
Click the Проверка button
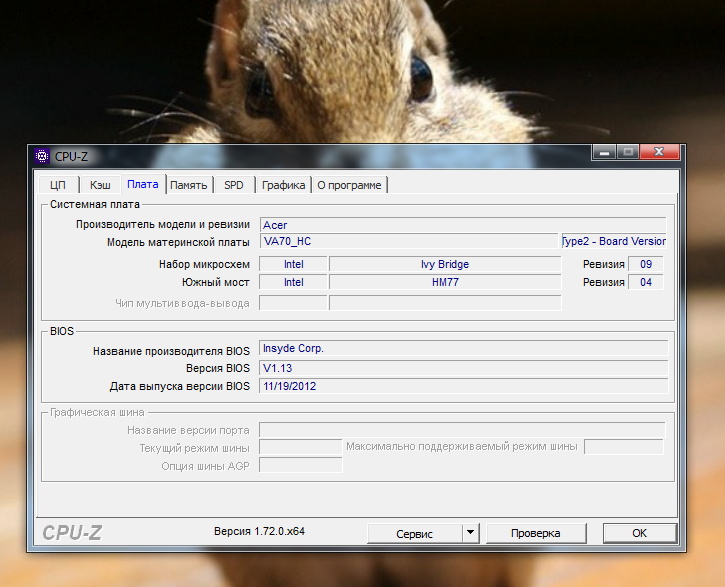click(x=536, y=533)
